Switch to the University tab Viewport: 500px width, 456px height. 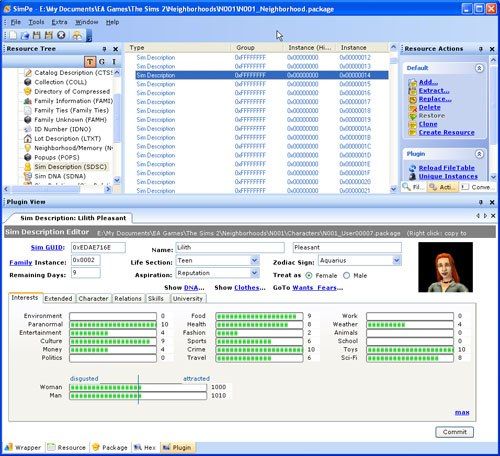[188, 299]
